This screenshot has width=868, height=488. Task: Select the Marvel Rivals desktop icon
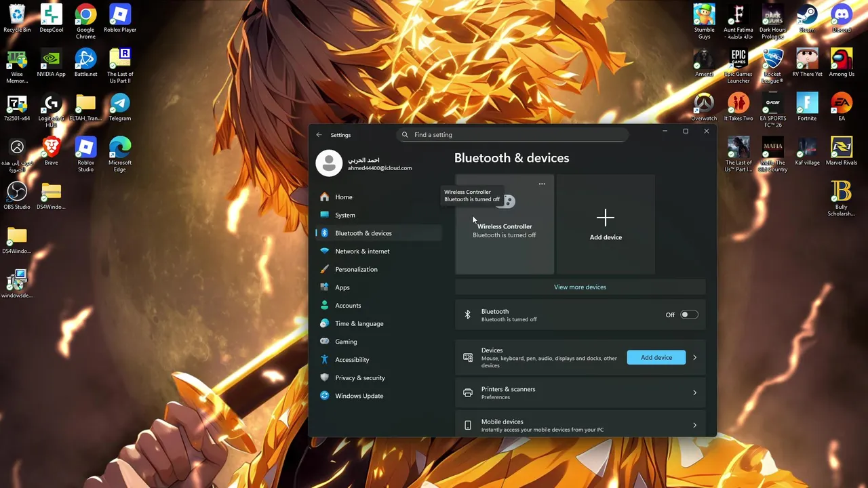point(842,151)
